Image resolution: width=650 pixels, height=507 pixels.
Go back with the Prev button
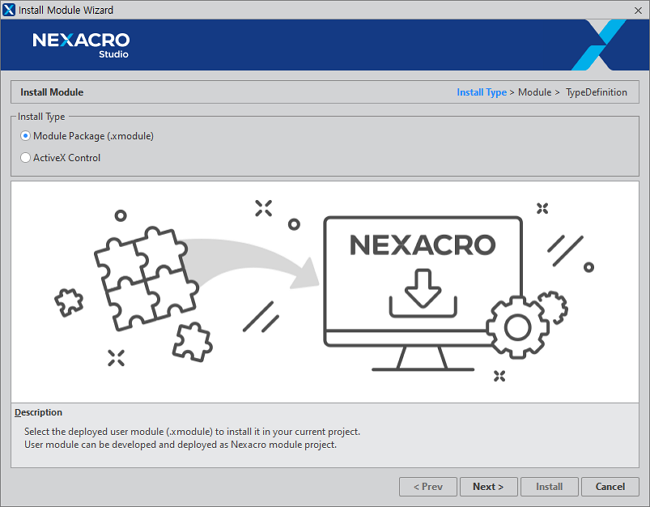click(x=427, y=487)
